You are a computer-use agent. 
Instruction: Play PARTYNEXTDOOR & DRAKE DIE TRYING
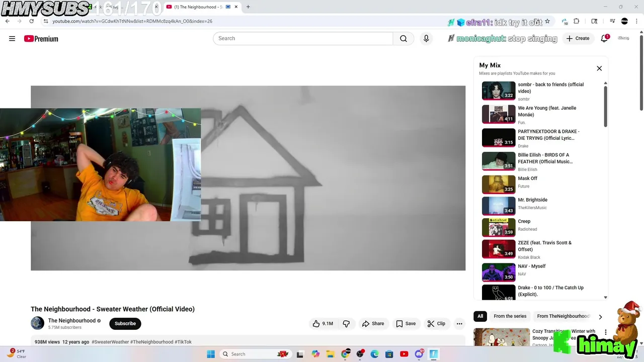coord(499,138)
